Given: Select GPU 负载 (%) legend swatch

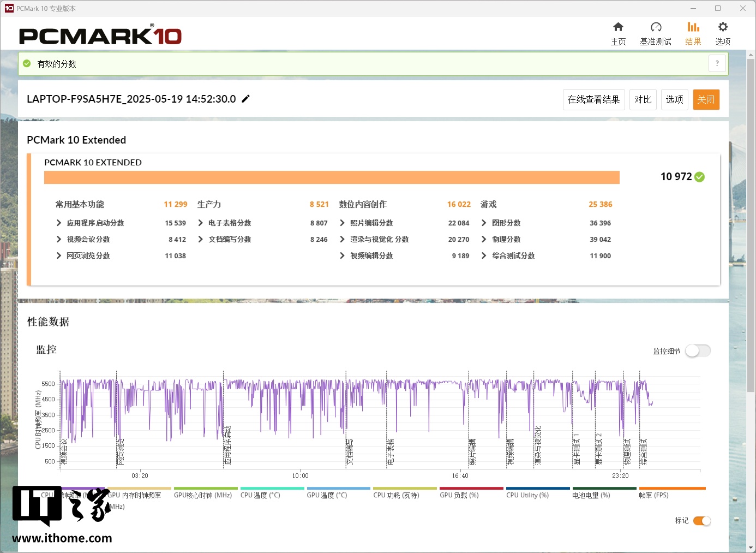Looking at the screenshot, I should (472, 489).
